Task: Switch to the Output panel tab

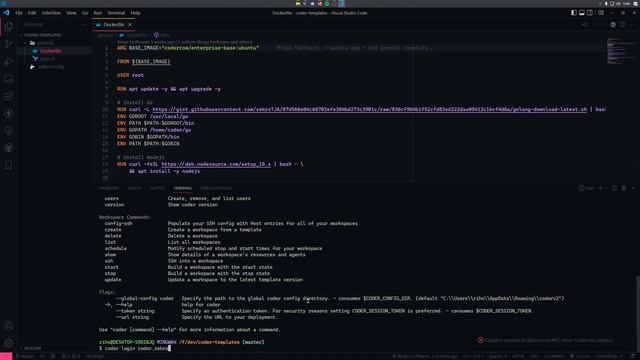Action: [x=157, y=188]
